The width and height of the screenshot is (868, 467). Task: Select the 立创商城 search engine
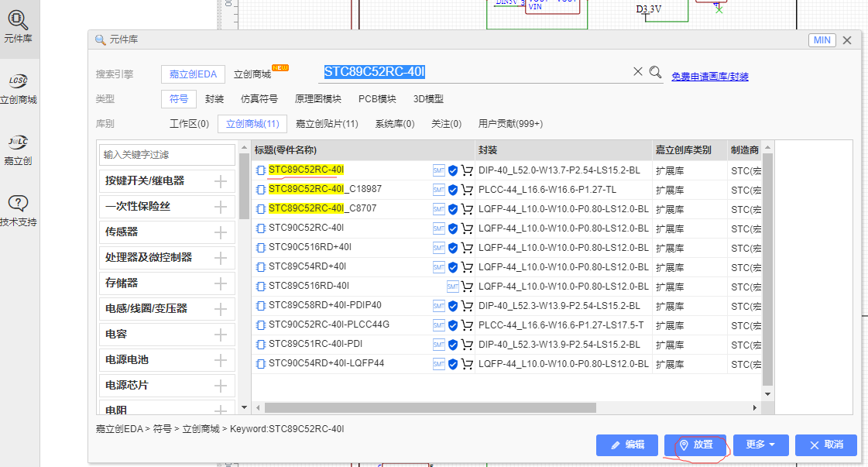point(252,74)
